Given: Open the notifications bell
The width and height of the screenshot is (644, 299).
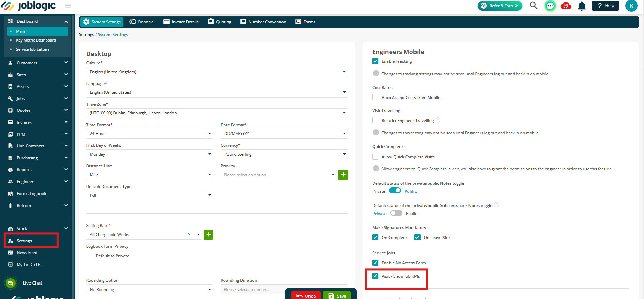Looking at the screenshot, I should (x=582, y=6).
